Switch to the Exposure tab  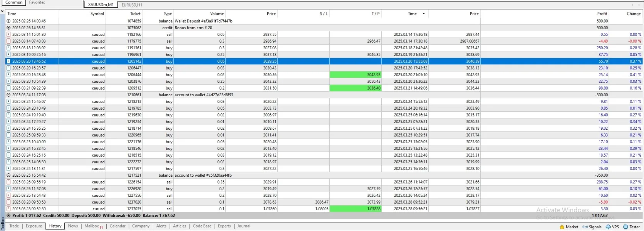pyautogui.click(x=34, y=226)
